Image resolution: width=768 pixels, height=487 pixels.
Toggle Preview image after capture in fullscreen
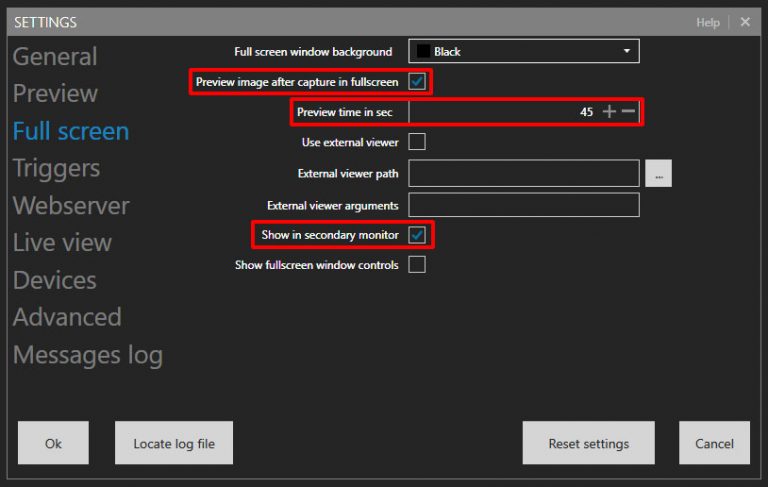click(417, 81)
